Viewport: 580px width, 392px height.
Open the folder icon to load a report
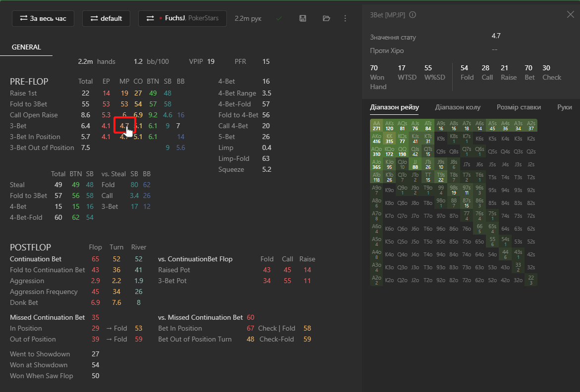click(x=326, y=18)
